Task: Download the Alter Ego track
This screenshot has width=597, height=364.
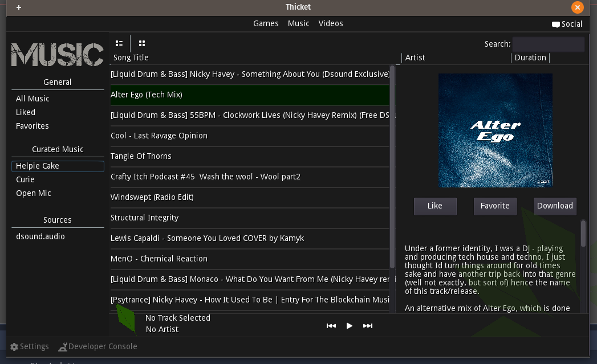Action: pyautogui.click(x=555, y=206)
